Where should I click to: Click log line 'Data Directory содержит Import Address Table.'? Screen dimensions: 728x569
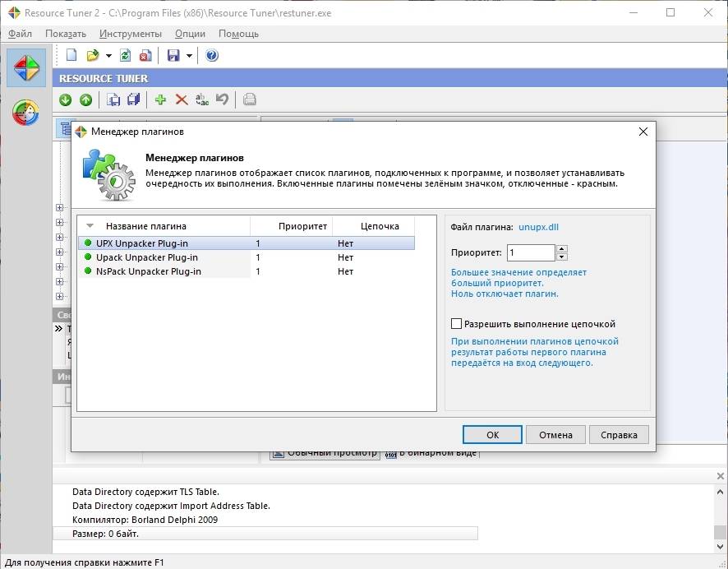tap(171, 506)
